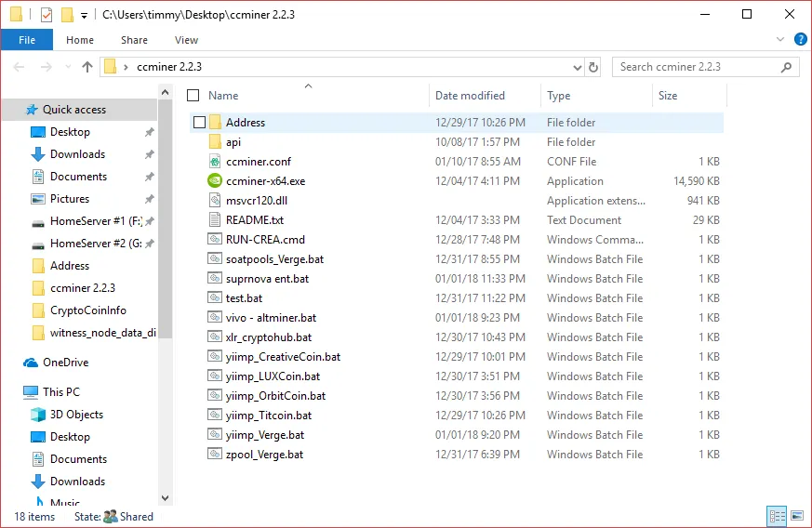The width and height of the screenshot is (812, 528).
Task: Unpin Pictures from Quick access
Action: pos(149,199)
